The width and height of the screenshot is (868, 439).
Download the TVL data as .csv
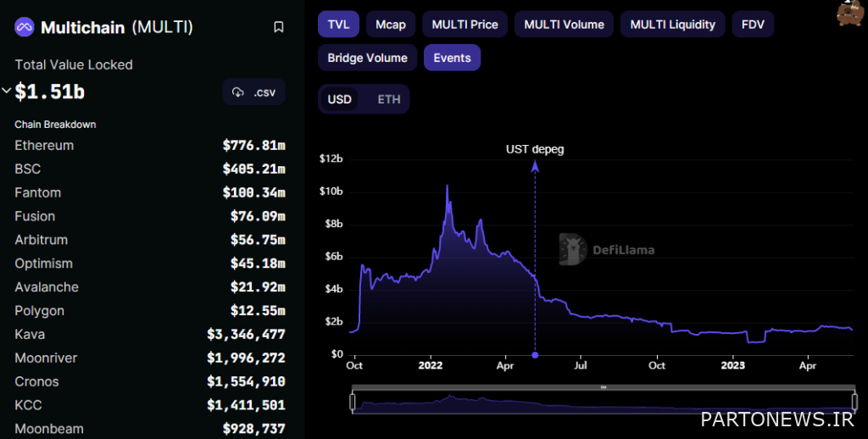coord(254,92)
